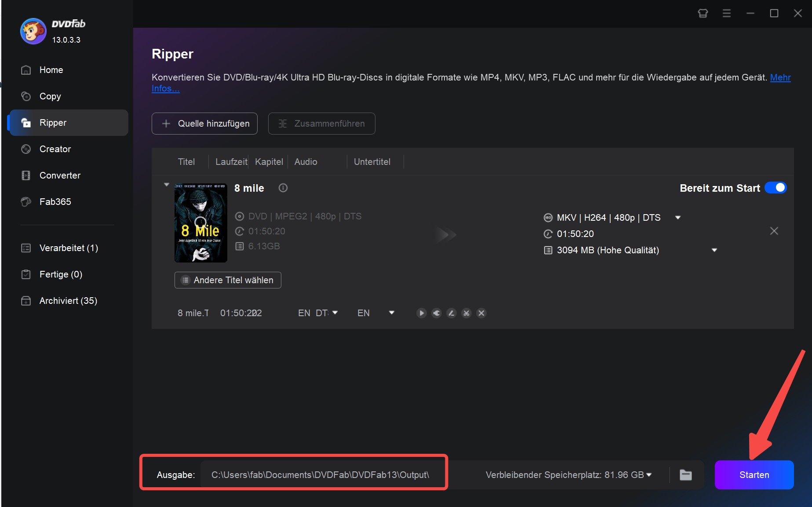Start ripping with Starten button

(754, 475)
